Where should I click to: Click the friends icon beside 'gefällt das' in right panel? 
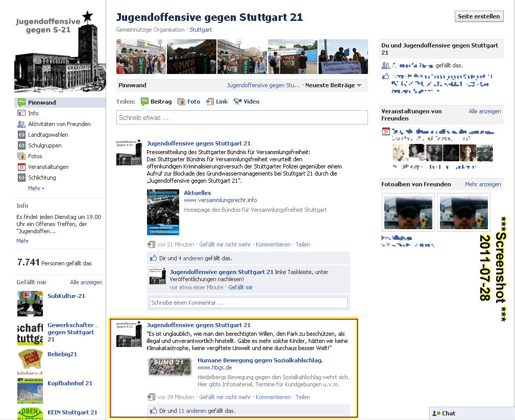pyautogui.click(x=386, y=65)
